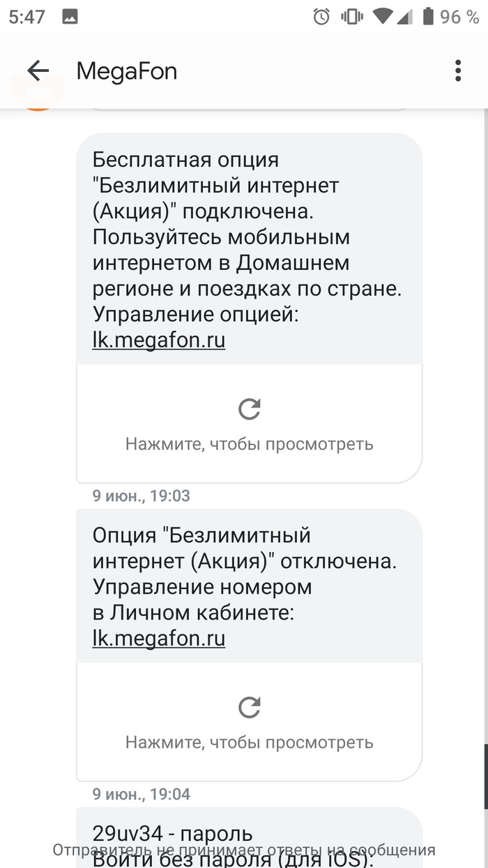Tap the Wi-Fi signal icon in status bar
The height and width of the screenshot is (868, 488).
tap(381, 17)
